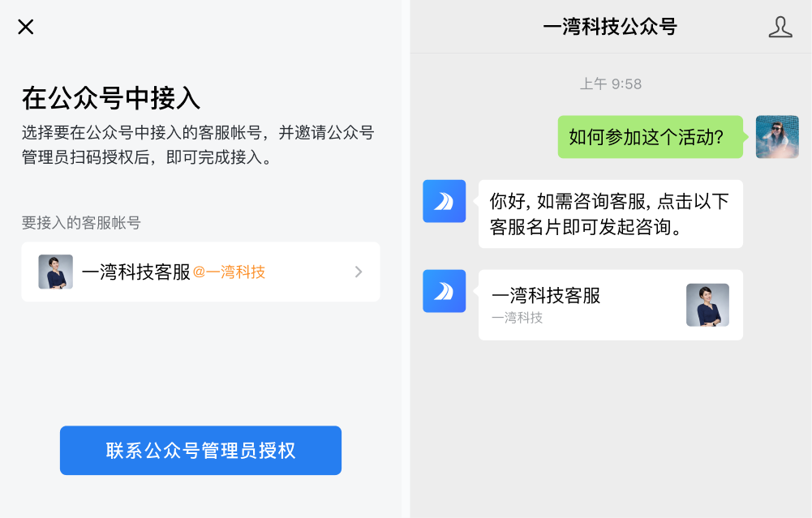Select the account row labeled 一湾科技客服

[200, 272]
